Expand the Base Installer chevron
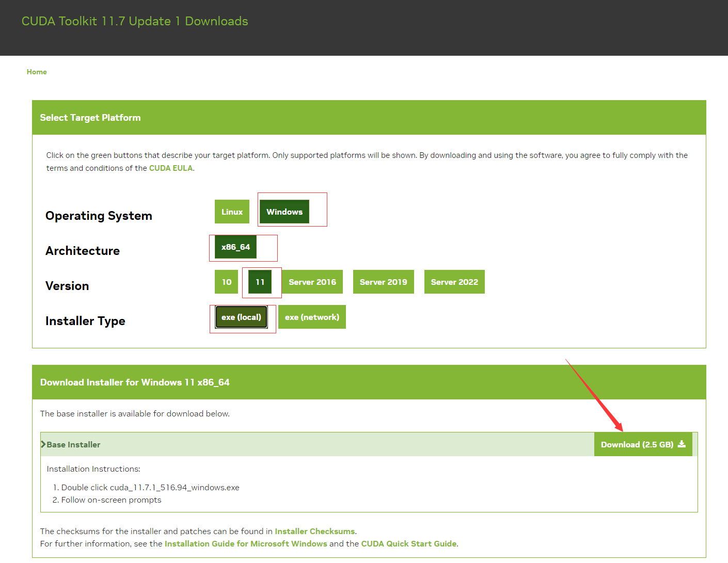The height and width of the screenshot is (563, 728). (x=43, y=444)
